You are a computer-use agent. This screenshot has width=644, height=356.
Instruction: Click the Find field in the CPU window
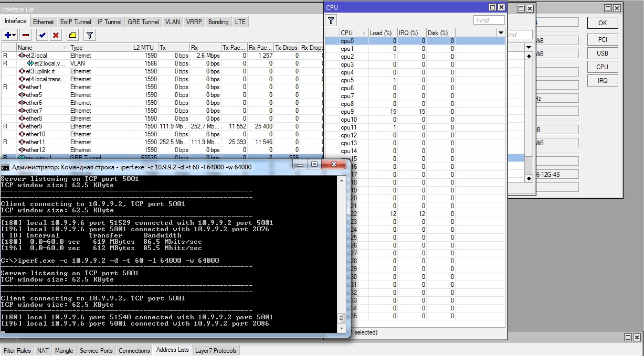[x=489, y=20]
